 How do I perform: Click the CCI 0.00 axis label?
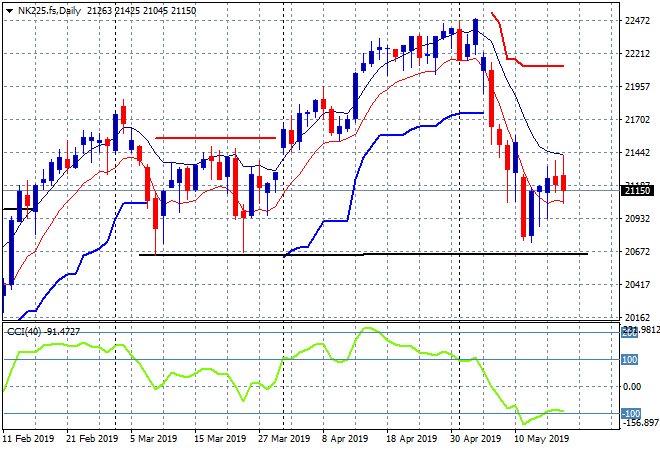(632, 386)
